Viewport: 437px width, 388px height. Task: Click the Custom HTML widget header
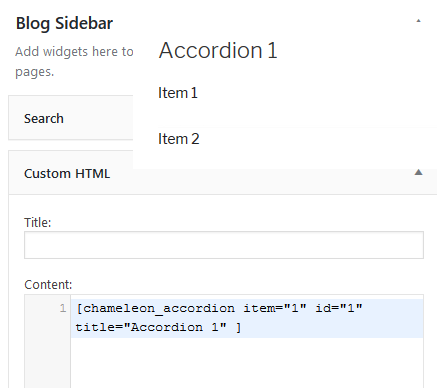(x=223, y=173)
